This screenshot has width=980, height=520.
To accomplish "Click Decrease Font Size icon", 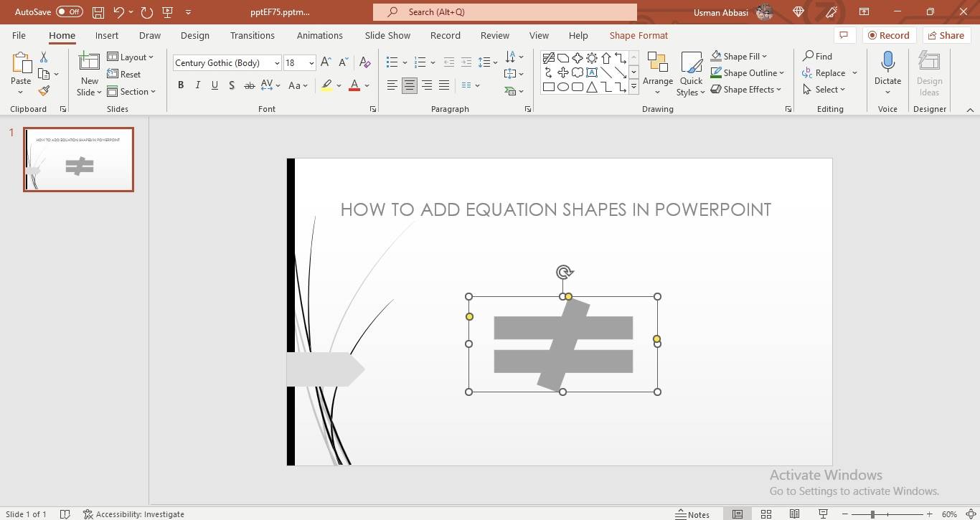I will pyautogui.click(x=344, y=63).
